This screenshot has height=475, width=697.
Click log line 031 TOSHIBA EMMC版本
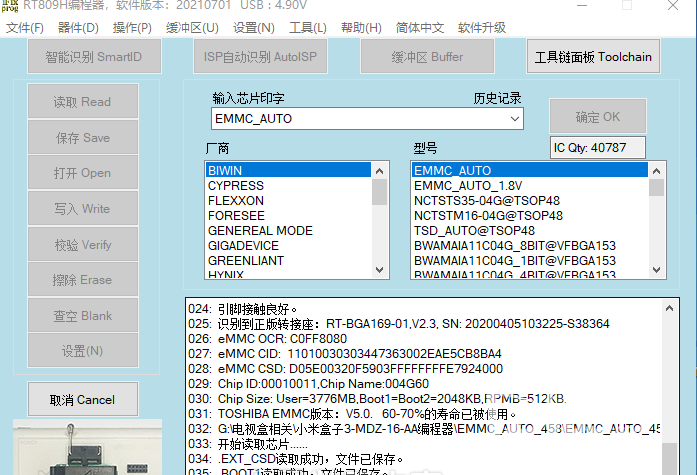coord(352,414)
